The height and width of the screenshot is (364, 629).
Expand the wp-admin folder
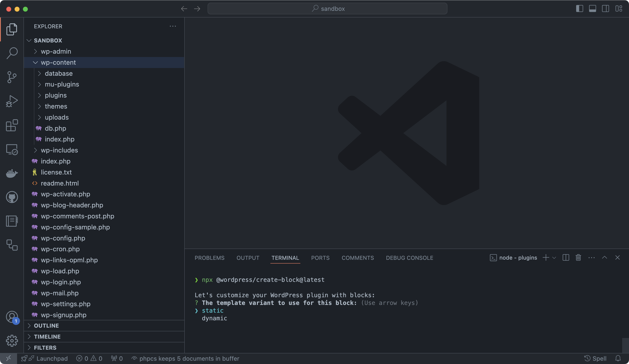point(104,51)
